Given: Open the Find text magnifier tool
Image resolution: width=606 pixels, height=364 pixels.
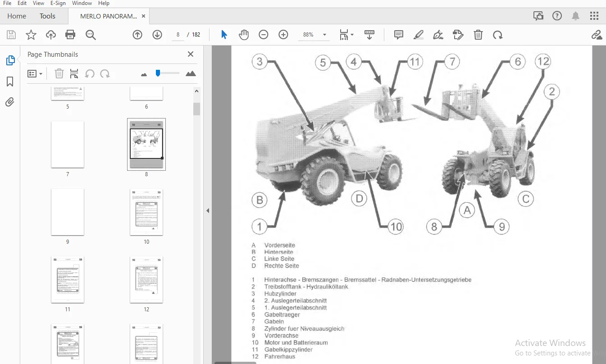Looking at the screenshot, I should tap(91, 35).
